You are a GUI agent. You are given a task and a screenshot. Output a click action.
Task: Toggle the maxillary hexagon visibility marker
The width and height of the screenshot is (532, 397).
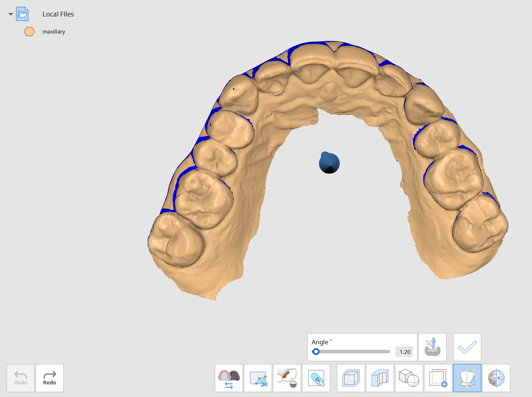[29, 32]
